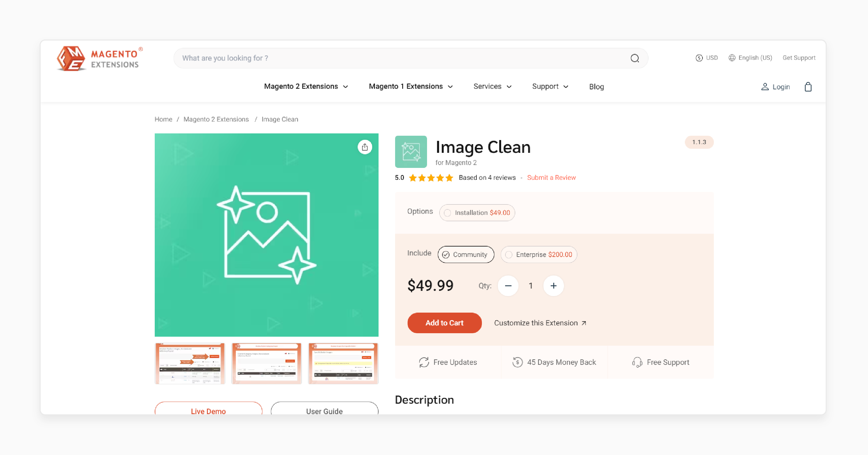868x455 pixels.
Task: Open the English (US) language selector
Action: pyautogui.click(x=750, y=58)
